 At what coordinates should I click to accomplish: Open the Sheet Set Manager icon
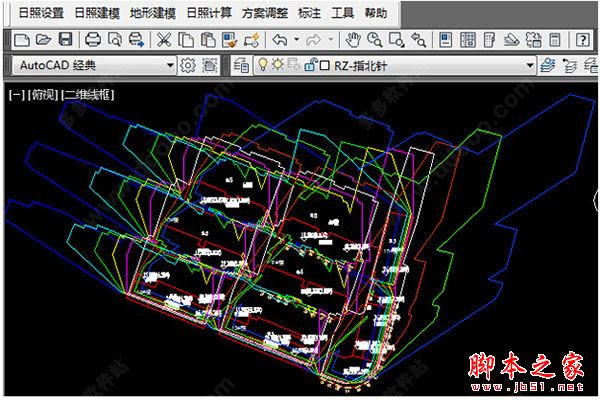coord(511,40)
